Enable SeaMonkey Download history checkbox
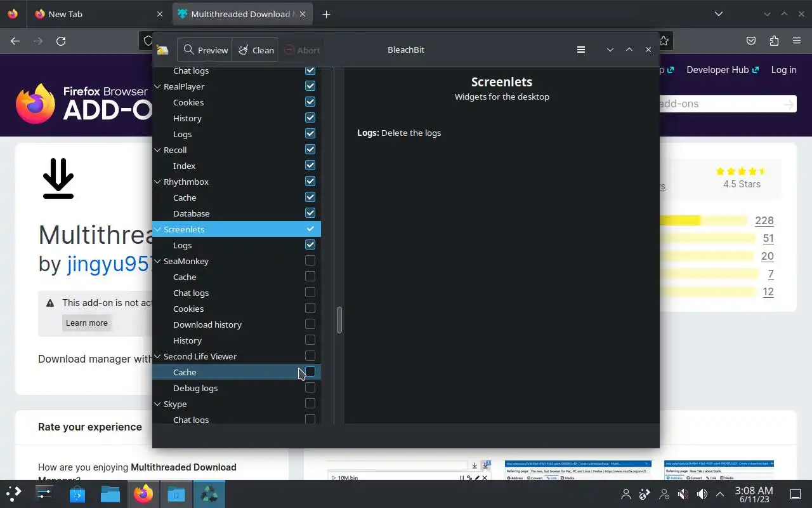The height and width of the screenshot is (508, 812). (x=310, y=324)
